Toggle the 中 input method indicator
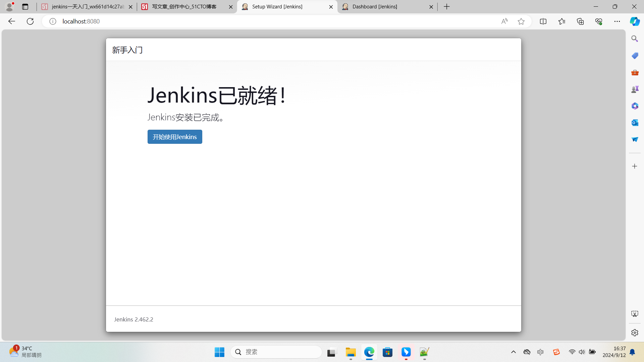 (540, 352)
